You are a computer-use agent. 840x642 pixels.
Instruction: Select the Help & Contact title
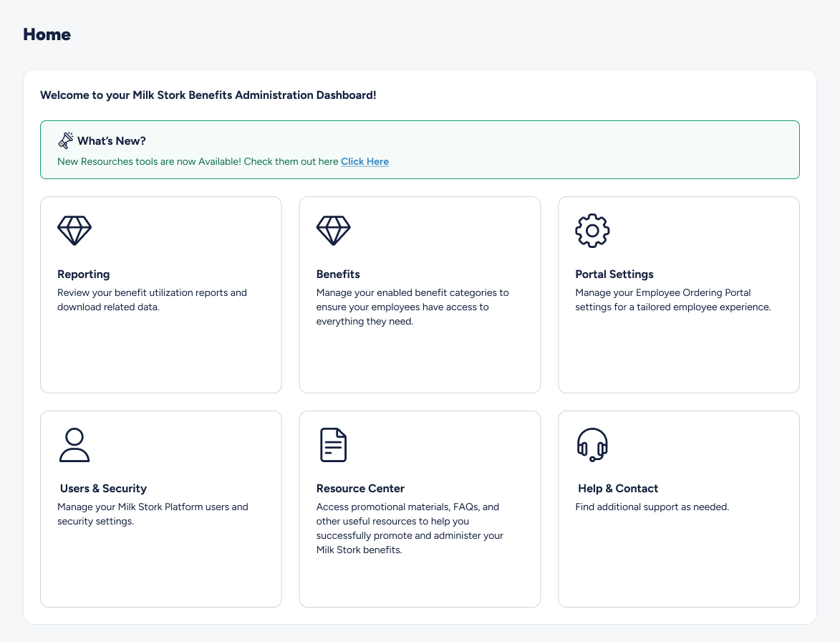click(618, 489)
